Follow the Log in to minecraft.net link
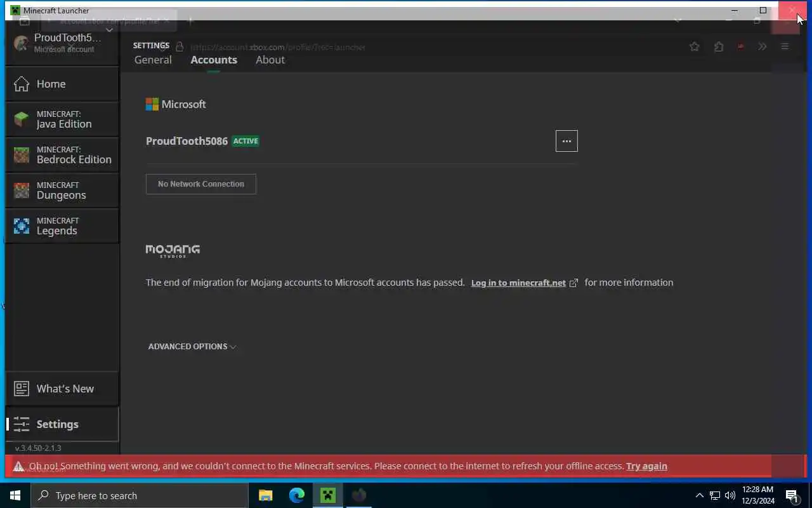The height and width of the screenshot is (508, 812). point(518,283)
